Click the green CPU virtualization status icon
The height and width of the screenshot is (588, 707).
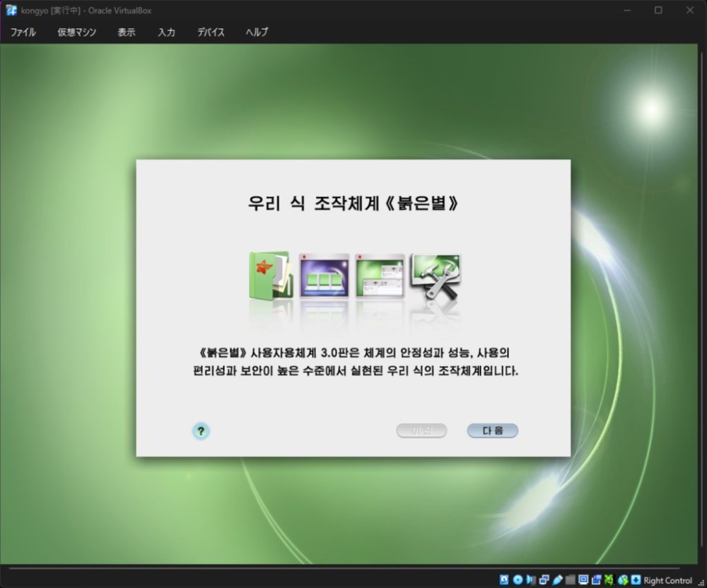pyautogui.click(x=609, y=580)
